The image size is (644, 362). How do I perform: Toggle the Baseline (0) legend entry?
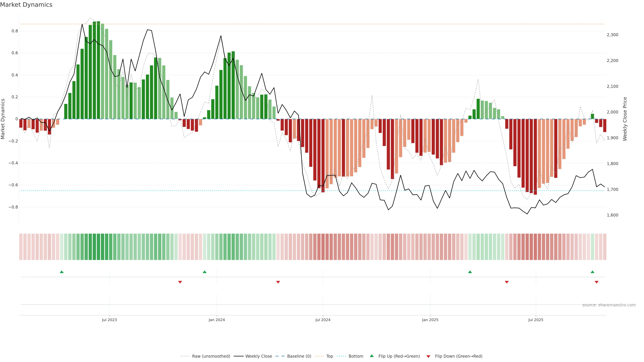click(299, 356)
